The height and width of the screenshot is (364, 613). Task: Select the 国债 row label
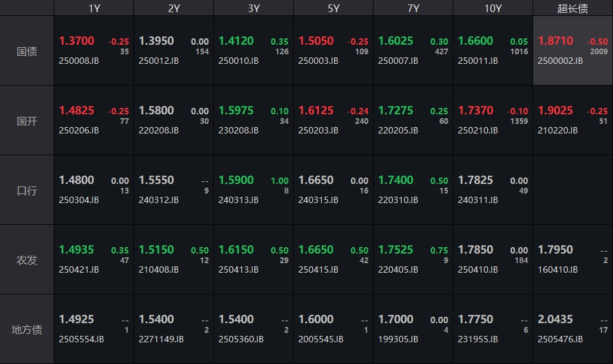click(x=27, y=51)
